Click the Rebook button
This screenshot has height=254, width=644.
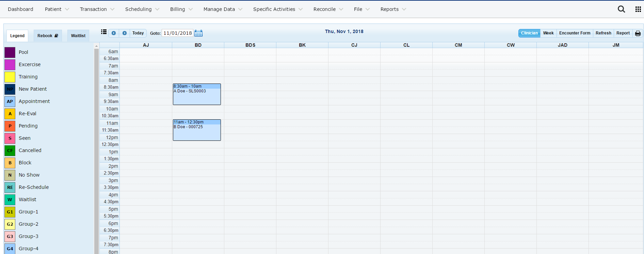click(x=48, y=36)
